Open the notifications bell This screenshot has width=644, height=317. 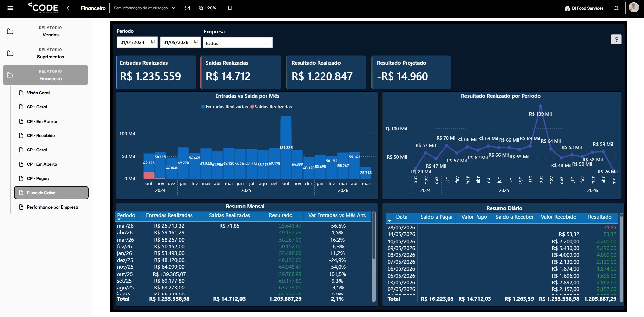pyautogui.click(x=616, y=8)
